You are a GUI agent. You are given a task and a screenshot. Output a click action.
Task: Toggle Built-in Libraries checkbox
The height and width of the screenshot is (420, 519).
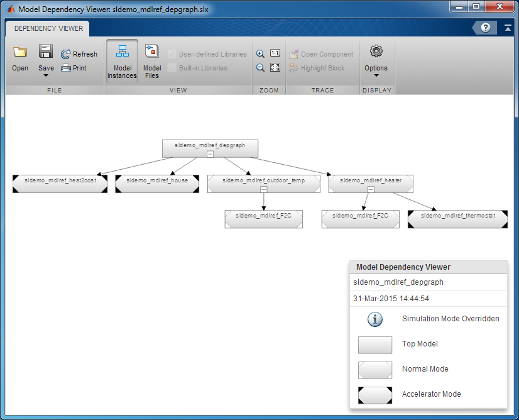pyautogui.click(x=172, y=68)
